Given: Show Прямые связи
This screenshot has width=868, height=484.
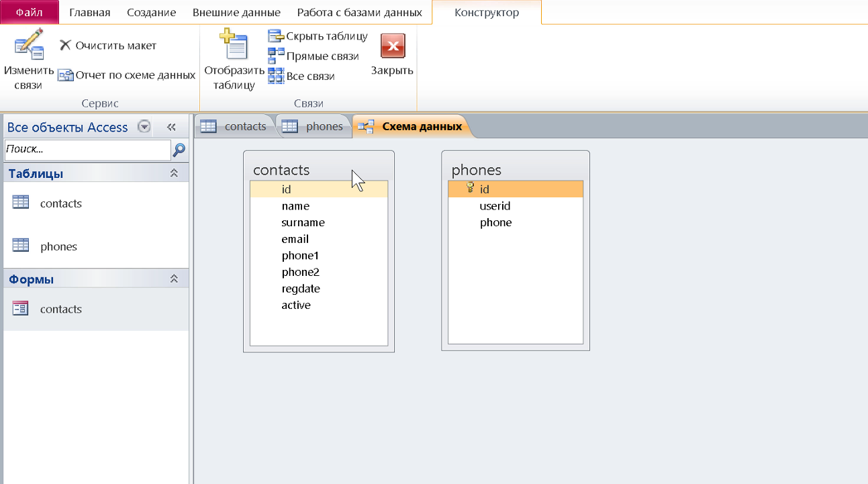Looking at the screenshot, I should (x=314, y=56).
